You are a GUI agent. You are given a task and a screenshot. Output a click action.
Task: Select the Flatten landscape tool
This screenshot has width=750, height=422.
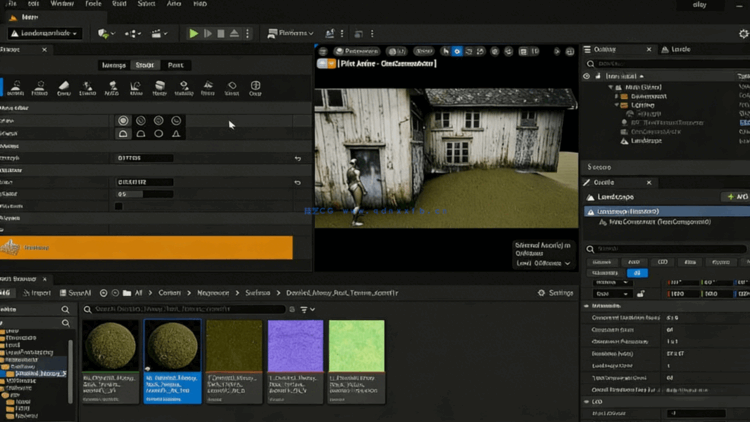(88, 88)
